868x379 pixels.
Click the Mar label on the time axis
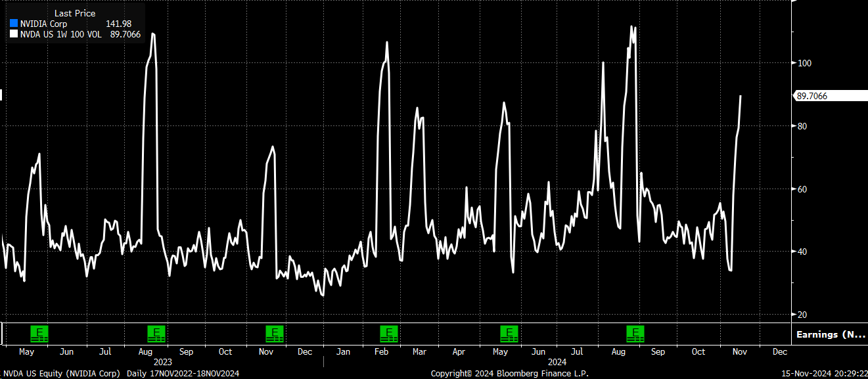pyautogui.click(x=419, y=351)
